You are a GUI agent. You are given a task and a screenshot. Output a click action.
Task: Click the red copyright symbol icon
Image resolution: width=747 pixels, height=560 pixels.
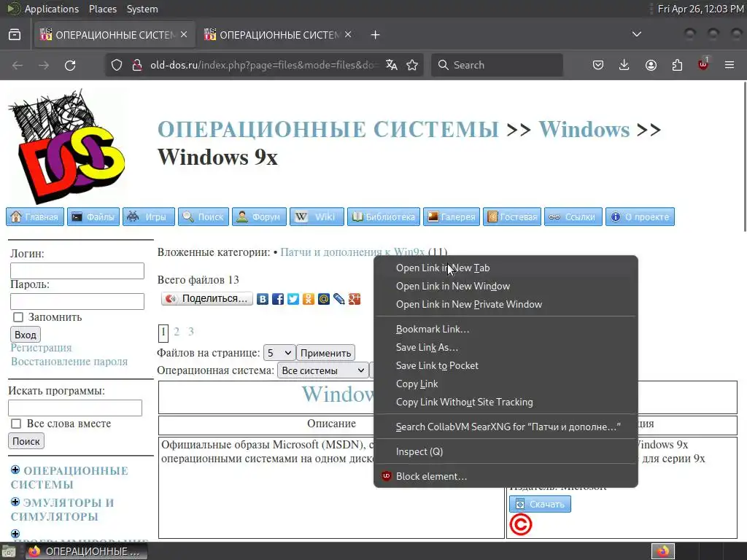point(521,525)
